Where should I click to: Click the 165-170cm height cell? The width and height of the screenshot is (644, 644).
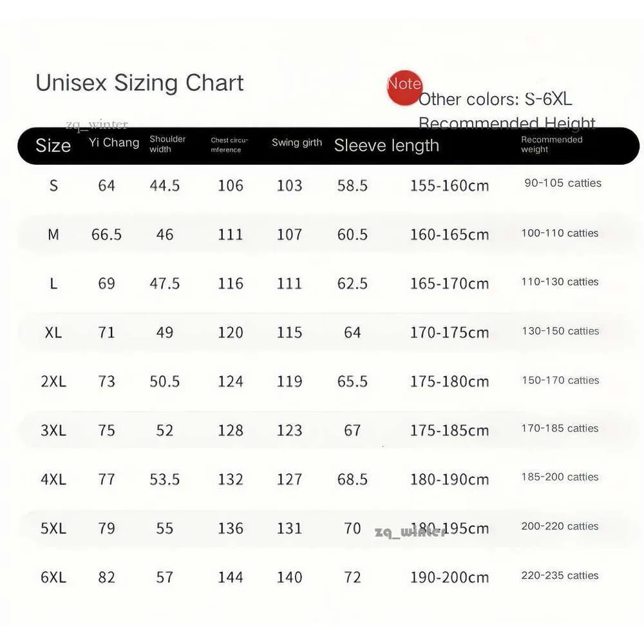click(x=450, y=283)
